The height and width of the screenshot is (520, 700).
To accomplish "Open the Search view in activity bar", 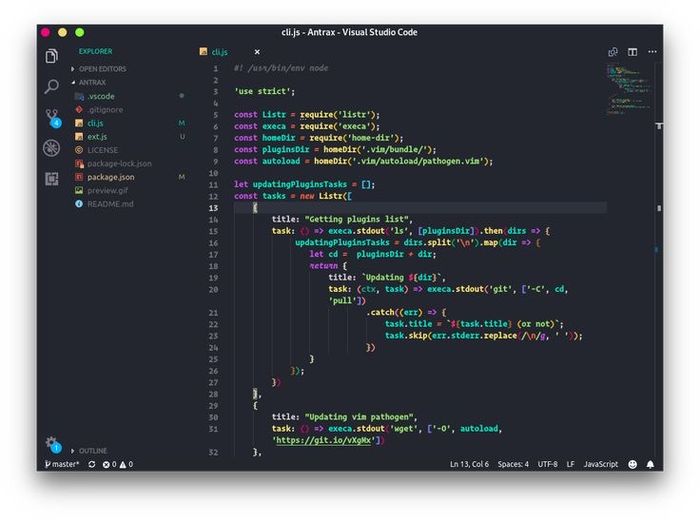I will click(x=52, y=86).
